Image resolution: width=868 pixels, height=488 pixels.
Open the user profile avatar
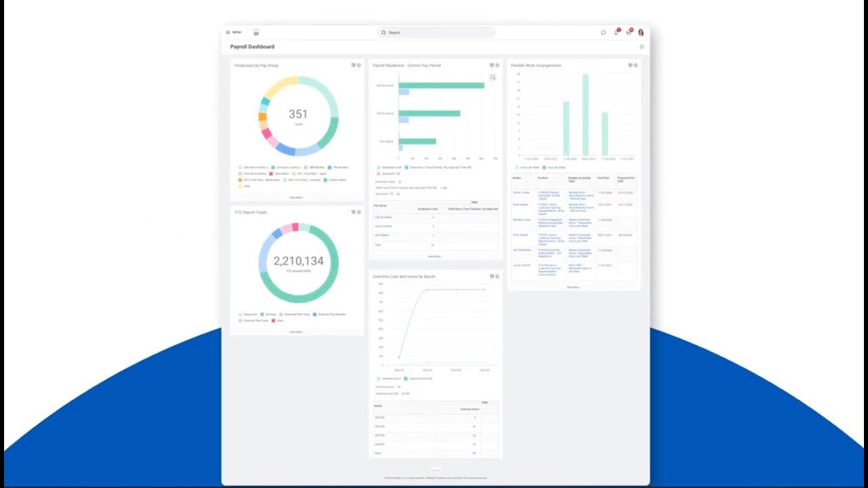tap(641, 33)
